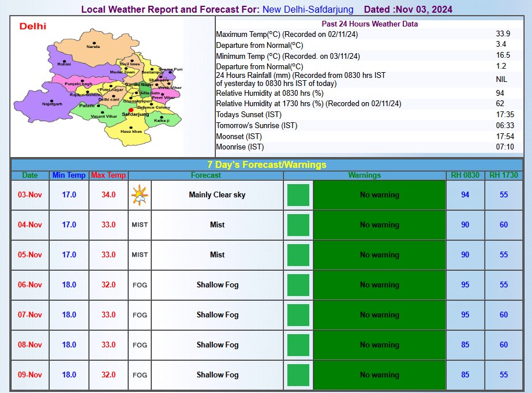Click the MIST icon for 05-Nov forecast
532x393 pixels.
[139, 254]
